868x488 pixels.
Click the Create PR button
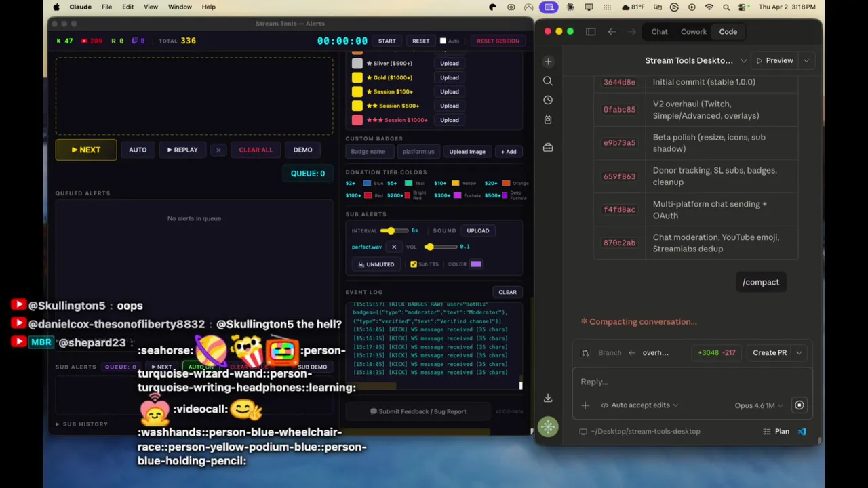pyautogui.click(x=770, y=353)
